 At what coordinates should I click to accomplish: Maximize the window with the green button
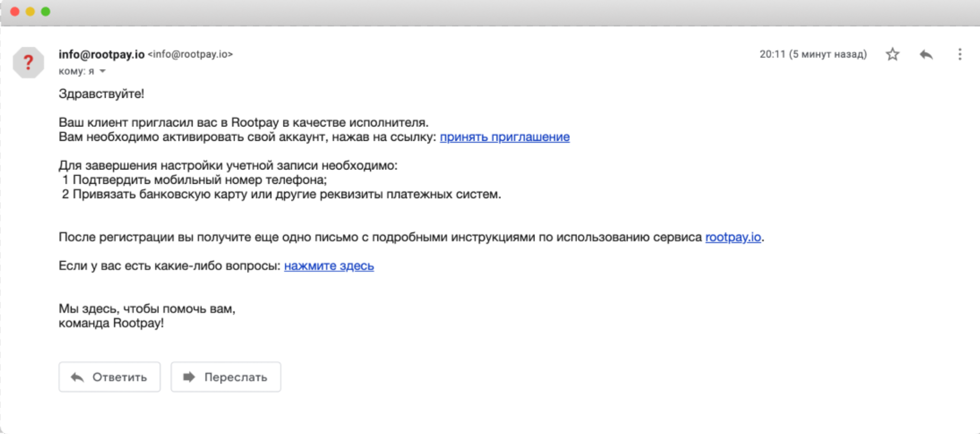coord(46,12)
